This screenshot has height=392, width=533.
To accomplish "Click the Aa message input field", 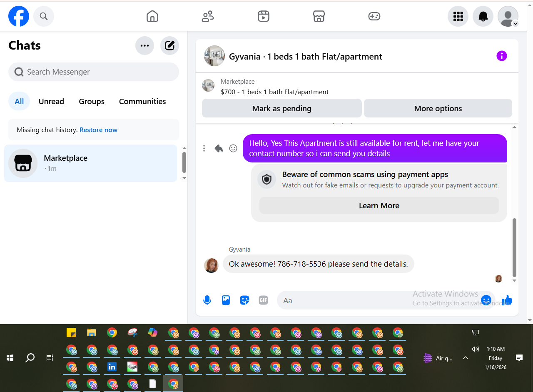I will (x=379, y=300).
